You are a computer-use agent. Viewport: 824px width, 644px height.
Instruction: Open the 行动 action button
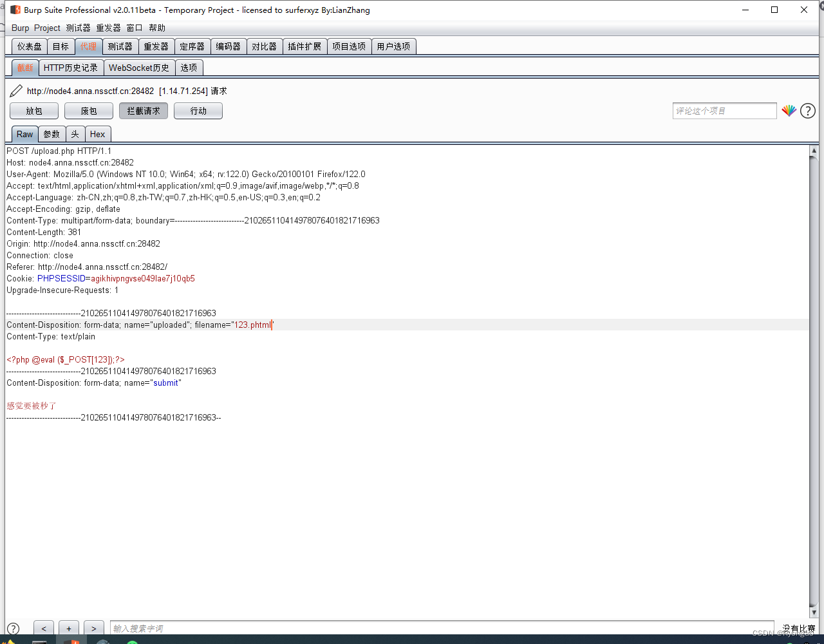tap(198, 111)
